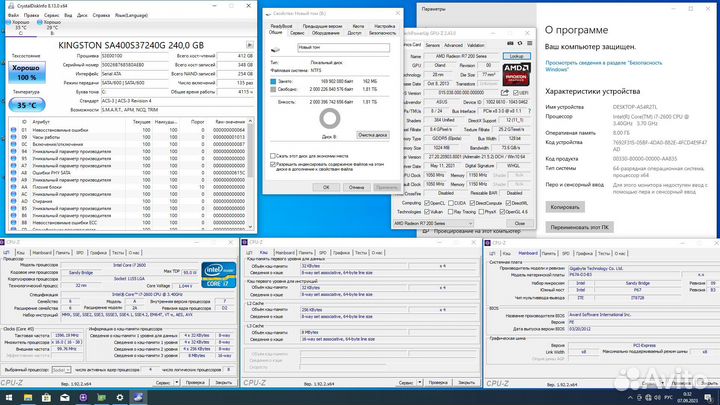Click status dot of 'Часы работы' row

[x=13, y=137]
